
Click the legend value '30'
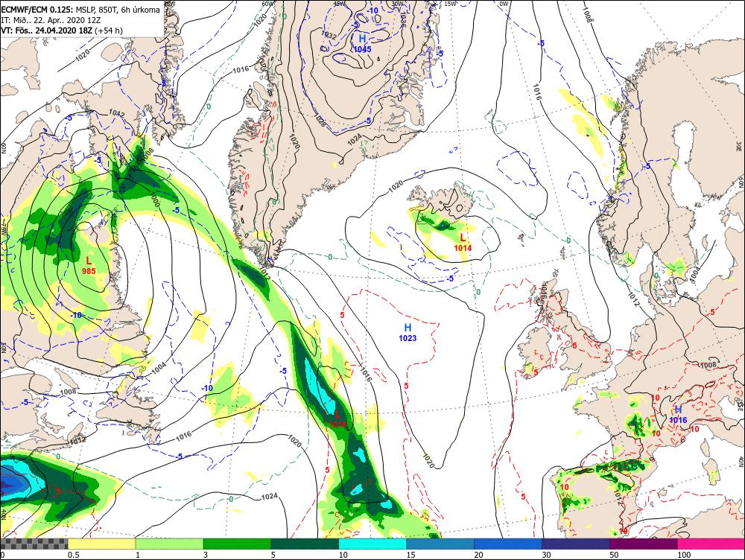click(546, 555)
